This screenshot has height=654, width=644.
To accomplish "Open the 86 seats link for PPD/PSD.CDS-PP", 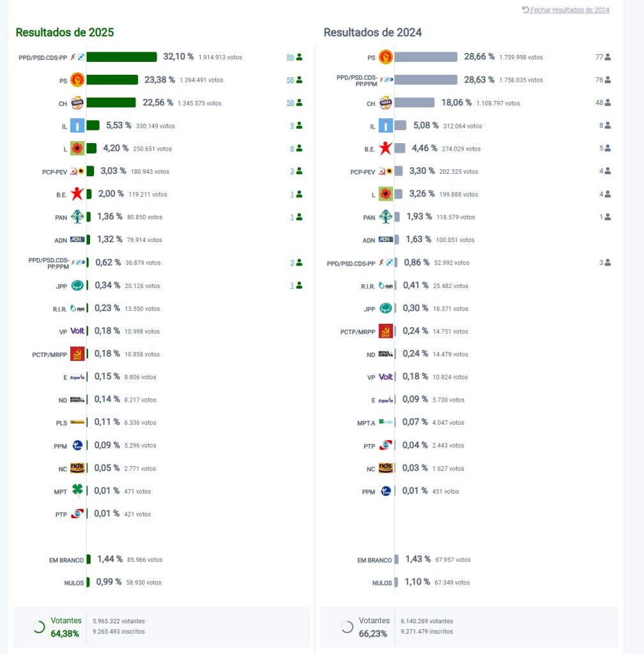I will pyautogui.click(x=290, y=57).
